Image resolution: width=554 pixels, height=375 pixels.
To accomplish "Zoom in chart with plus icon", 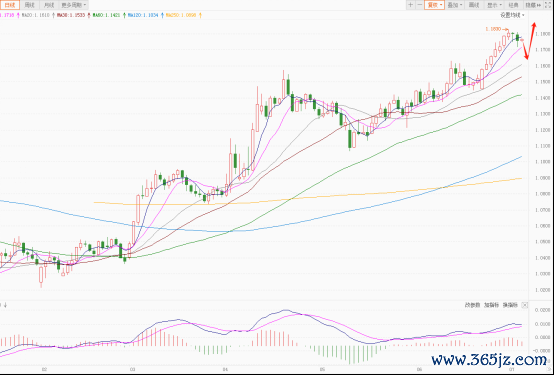I will pyautogui.click(x=411, y=5).
